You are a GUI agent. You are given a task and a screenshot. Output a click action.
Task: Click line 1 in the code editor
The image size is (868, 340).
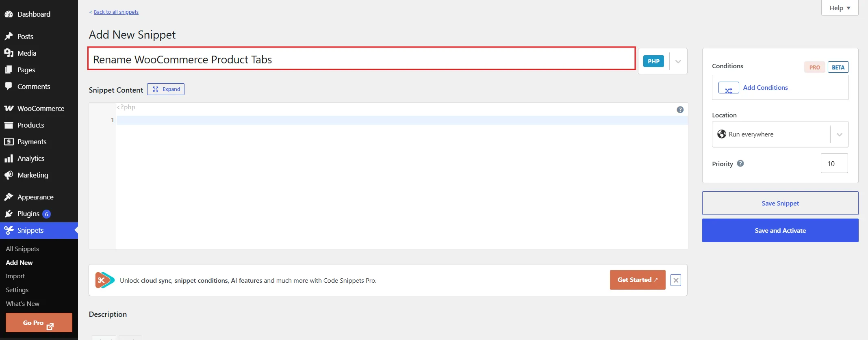401,120
